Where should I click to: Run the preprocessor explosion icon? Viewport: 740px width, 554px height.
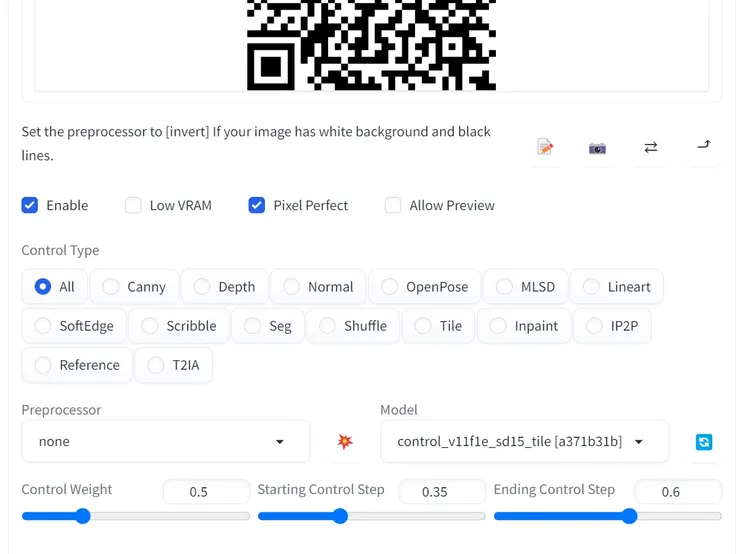[345, 442]
